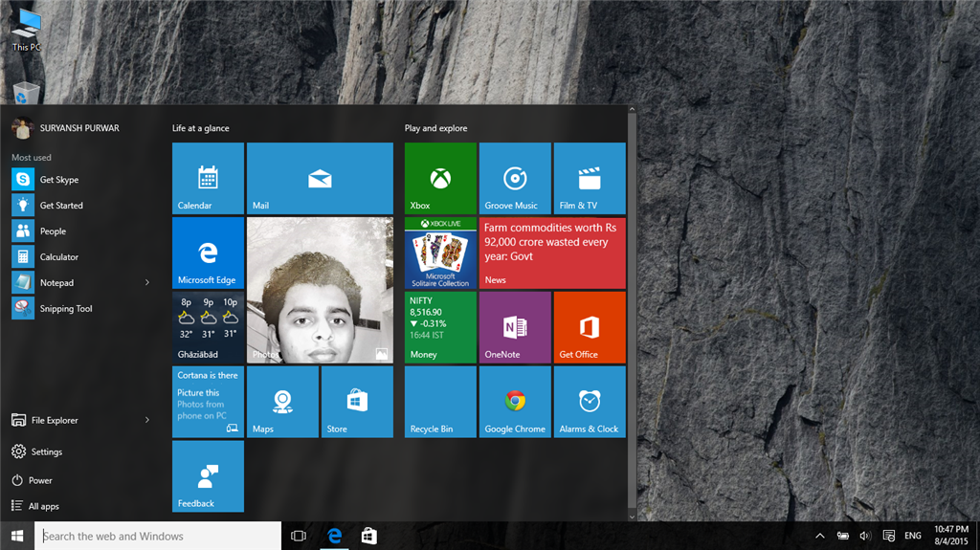This screenshot has width=980, height=550.
Task: Open the Ghaziabad weather tile
Action: click(208, 327)
